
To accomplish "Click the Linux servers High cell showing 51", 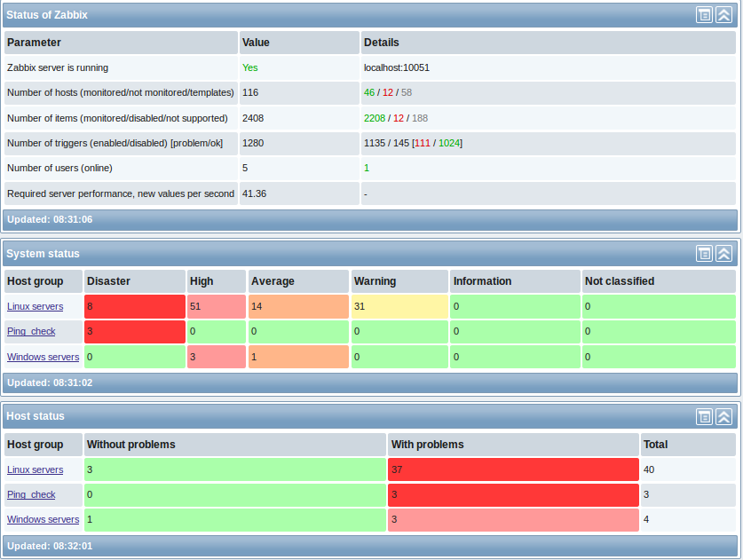I will point(217,306).
